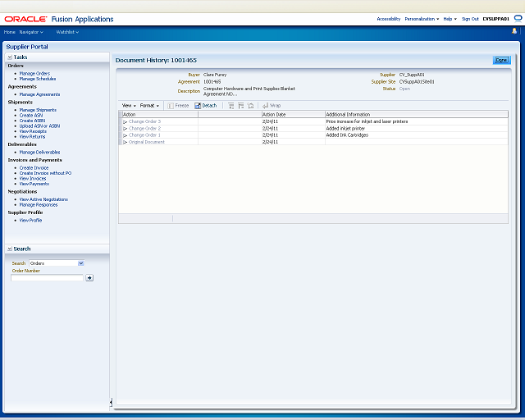The height and width of the screenshot is (420, 525).
Task: Open the Format table menu
Action: click(x=149, y=106)
